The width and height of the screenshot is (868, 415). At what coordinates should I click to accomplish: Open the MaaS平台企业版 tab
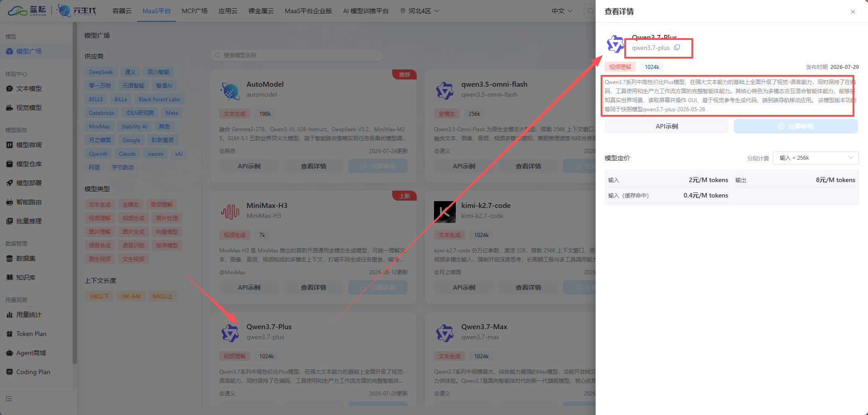coord(309,11)
